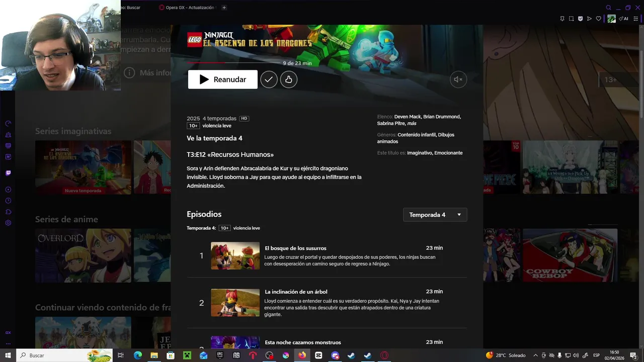The image size is (644, 362).
Task: Open the player sidebar icon
Action: (8, 190)
